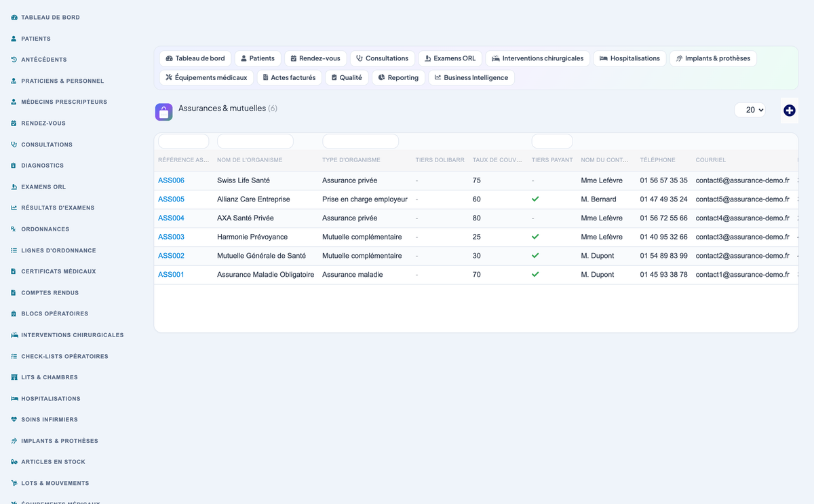Switch to the Consultations top tab

(382, 58)
